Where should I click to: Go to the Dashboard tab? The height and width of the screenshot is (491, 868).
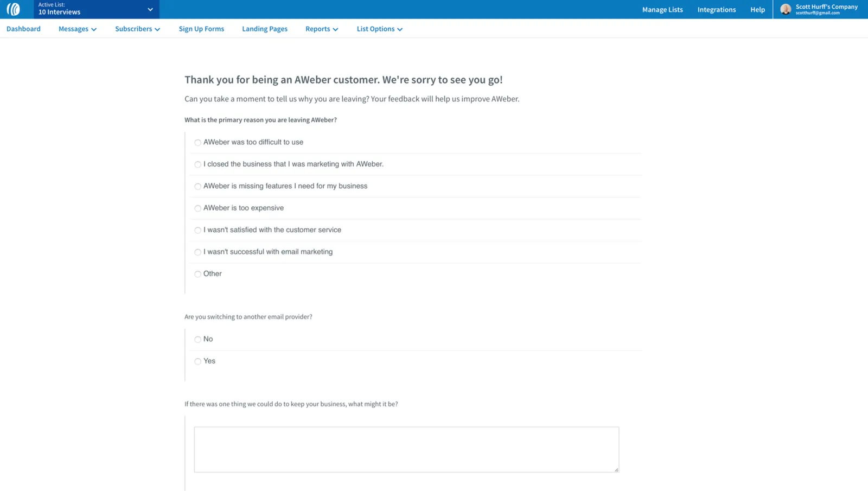pos(23,29)
